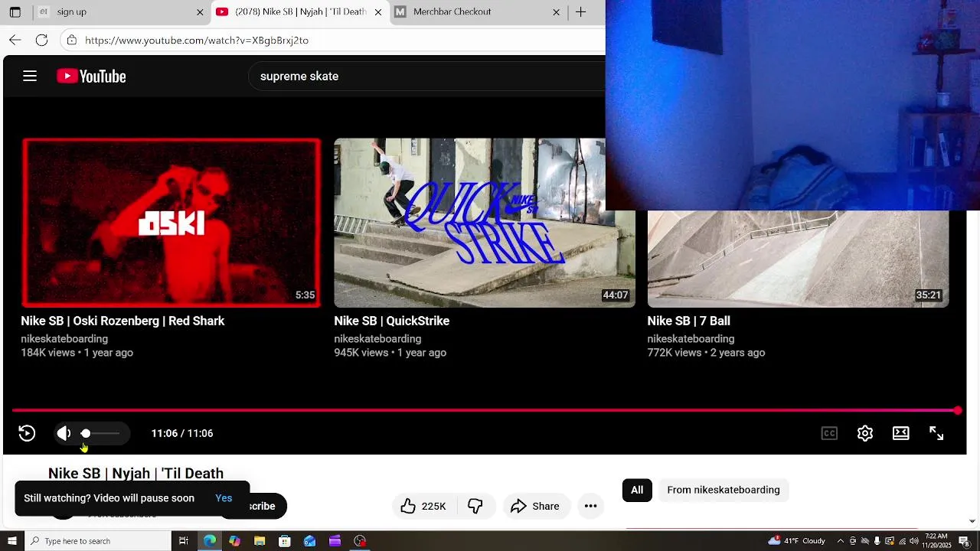The image size is (980, 551).
Task: Click the red video progress bar
Action: (x=485, y=411)
